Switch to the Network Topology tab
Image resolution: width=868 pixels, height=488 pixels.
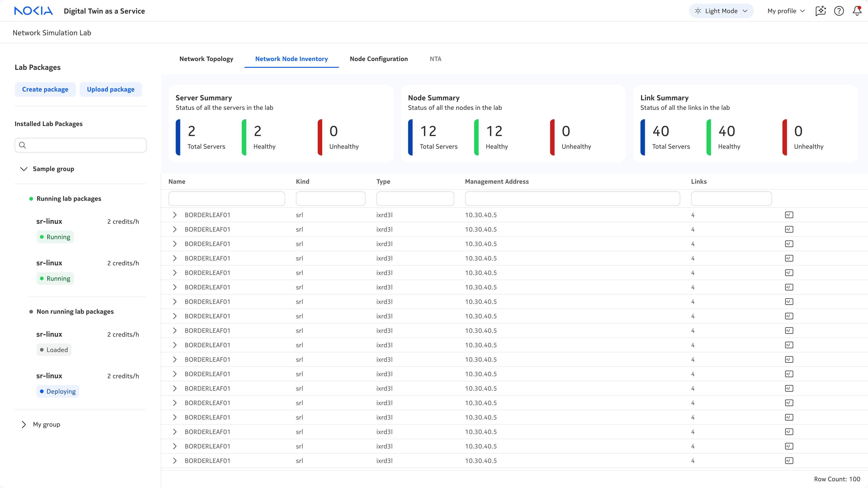pos(206,59)
